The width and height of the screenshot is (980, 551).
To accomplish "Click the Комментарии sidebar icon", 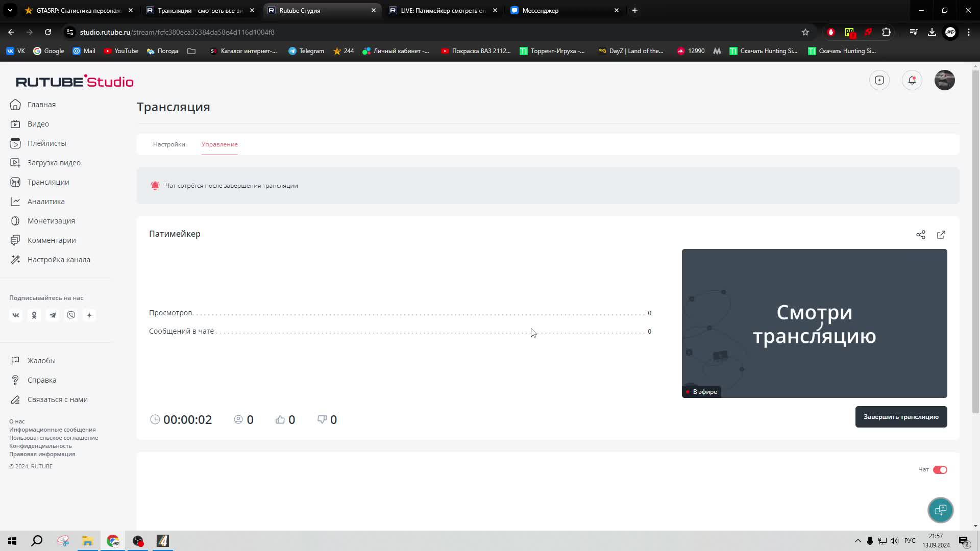I will coord(15,240).
